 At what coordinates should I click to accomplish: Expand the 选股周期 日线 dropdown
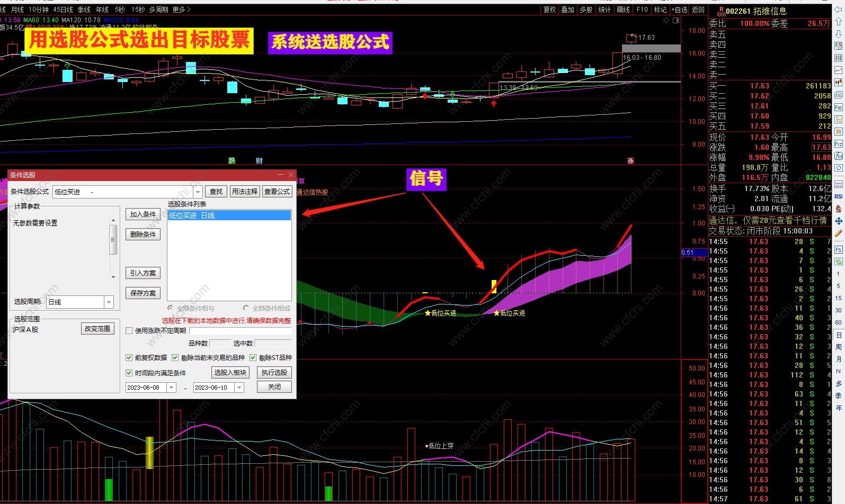tap(109, 302)
